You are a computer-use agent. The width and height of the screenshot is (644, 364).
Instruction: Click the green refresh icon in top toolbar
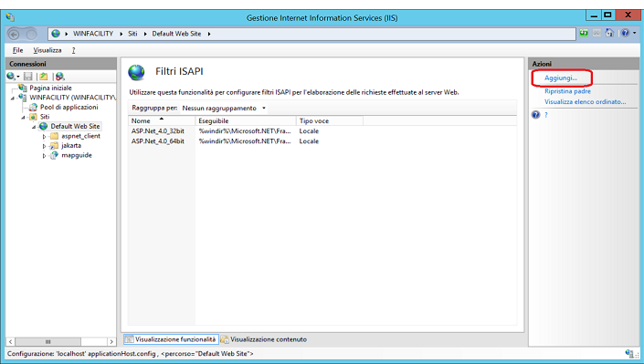tap(584, 33)
